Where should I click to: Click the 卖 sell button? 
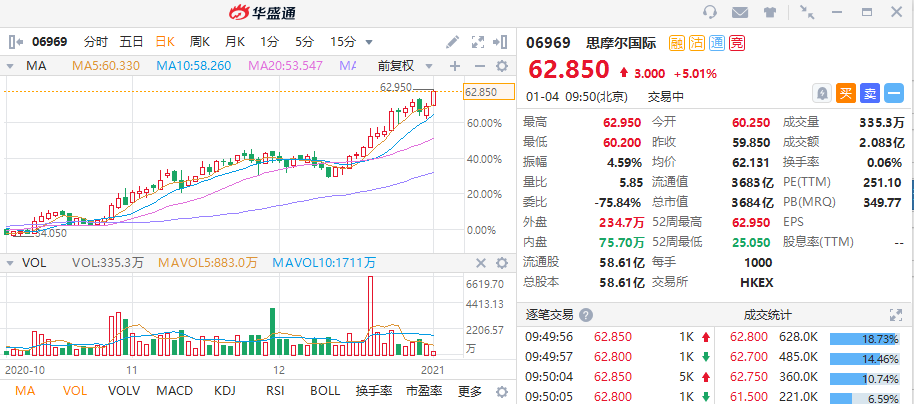(870, 93)
